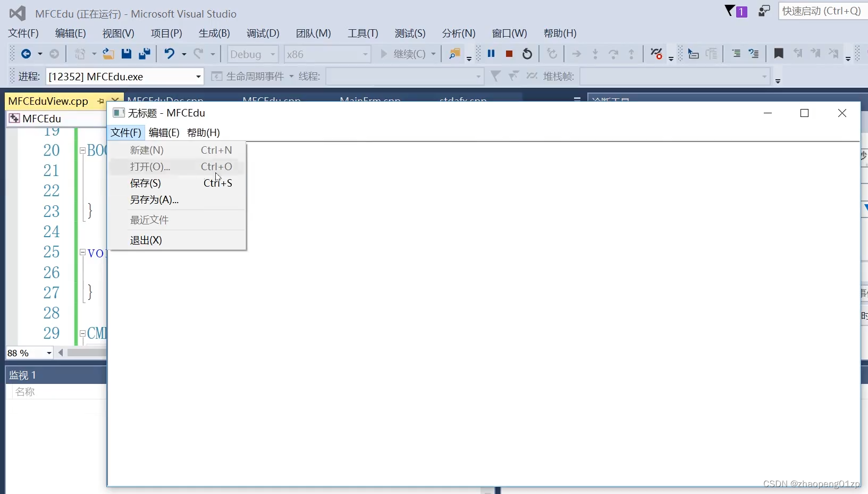Click the Quick Launch search box
Screen dimensions: 868x494
coord(822,11)
